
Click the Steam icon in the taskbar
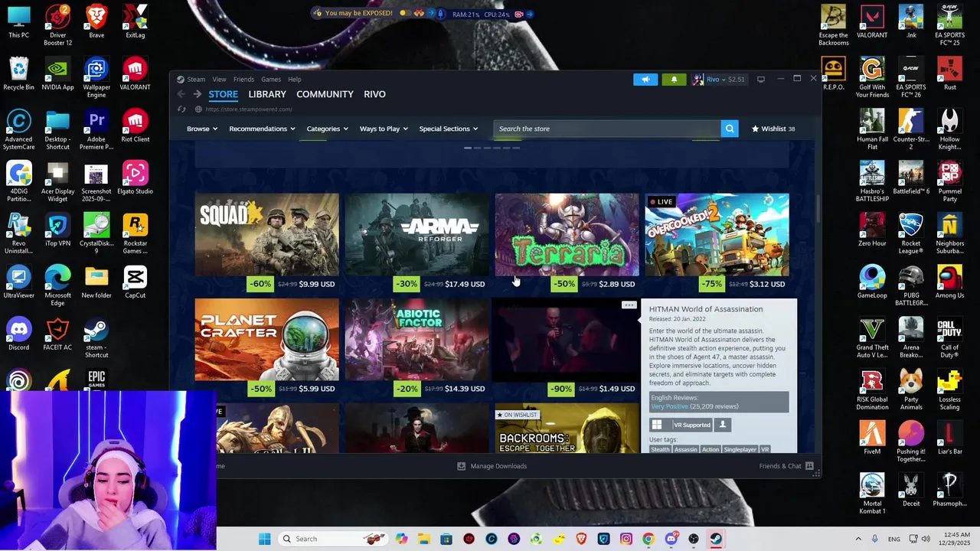pos(716,539)
